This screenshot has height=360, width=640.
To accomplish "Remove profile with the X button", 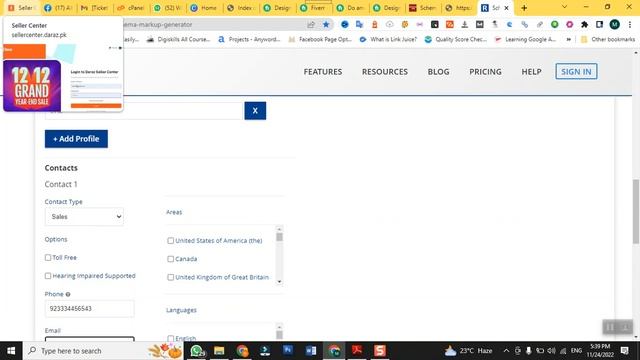I will tap(255, 111).
